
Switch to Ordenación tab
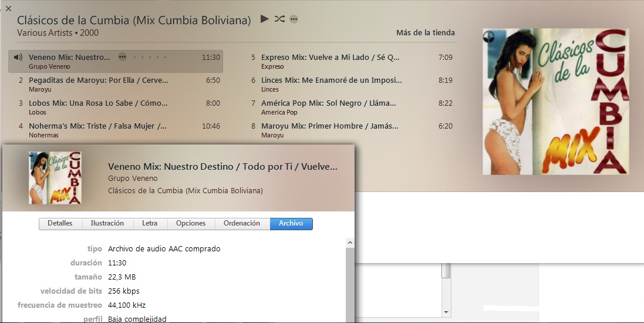point(242,224)
